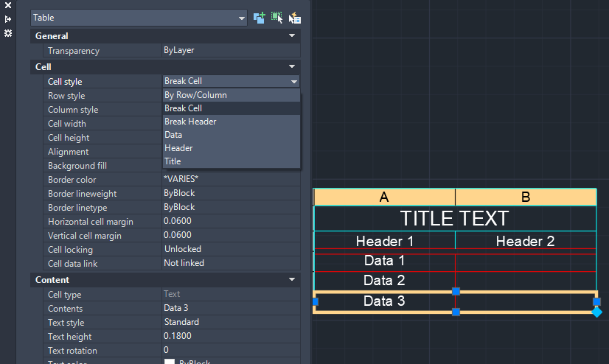Select the Background fill property label
The width and height of the screenshot is (609, 364).
pos(77,166)
